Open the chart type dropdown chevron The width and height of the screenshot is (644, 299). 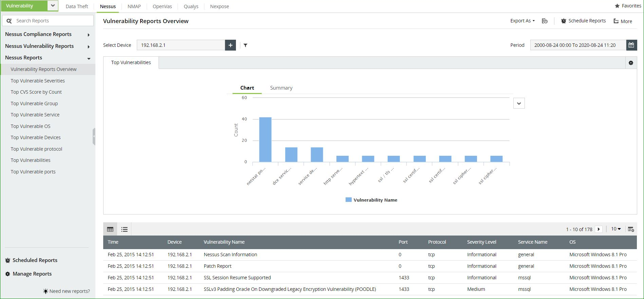coord(519,104)
